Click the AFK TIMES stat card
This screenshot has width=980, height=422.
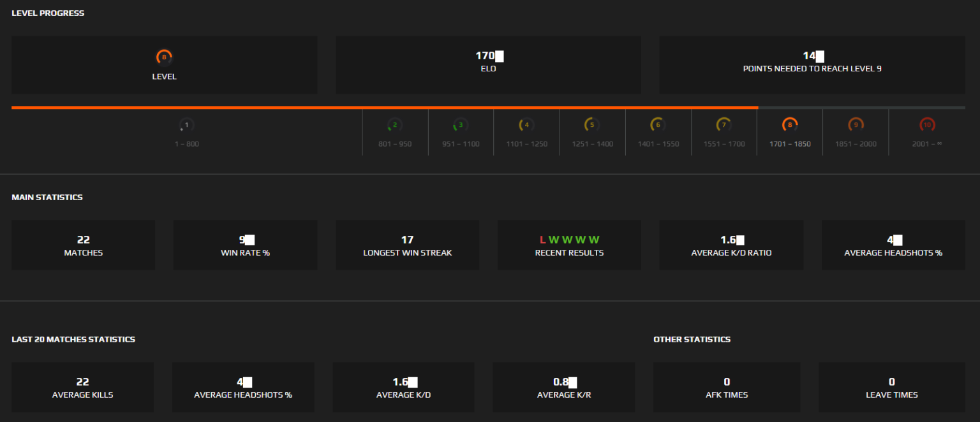point(726,387)
